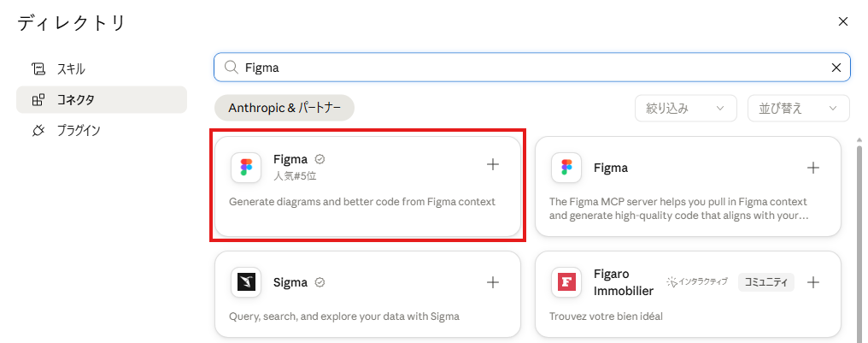Add the Sigma connector via plus icon

point(493,282)
